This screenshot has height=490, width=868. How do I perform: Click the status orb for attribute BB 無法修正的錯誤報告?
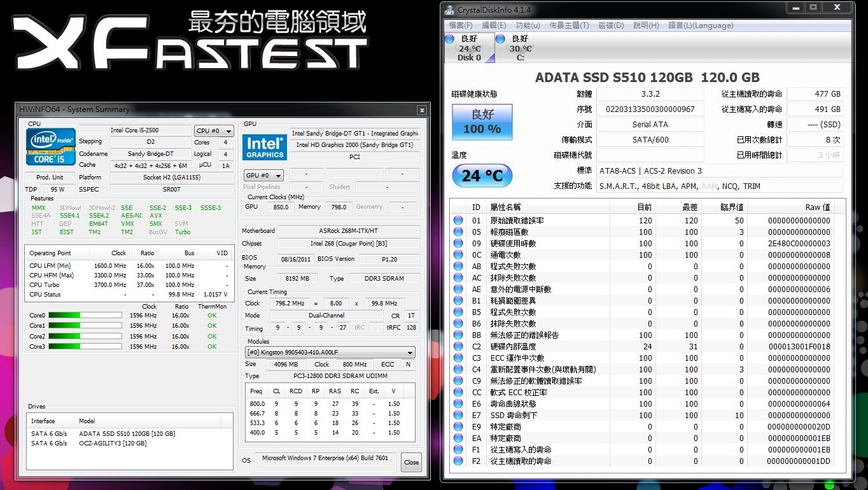[458, 335]
